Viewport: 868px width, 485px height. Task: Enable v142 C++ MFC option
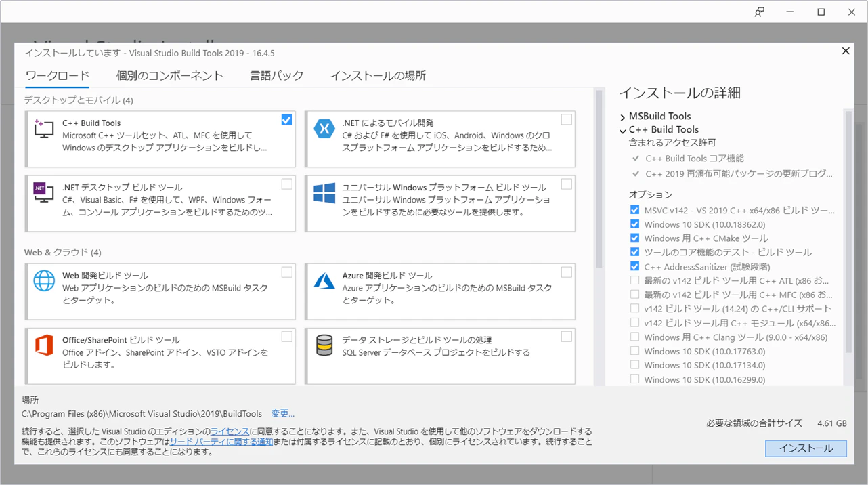click(x=634, y=295)
